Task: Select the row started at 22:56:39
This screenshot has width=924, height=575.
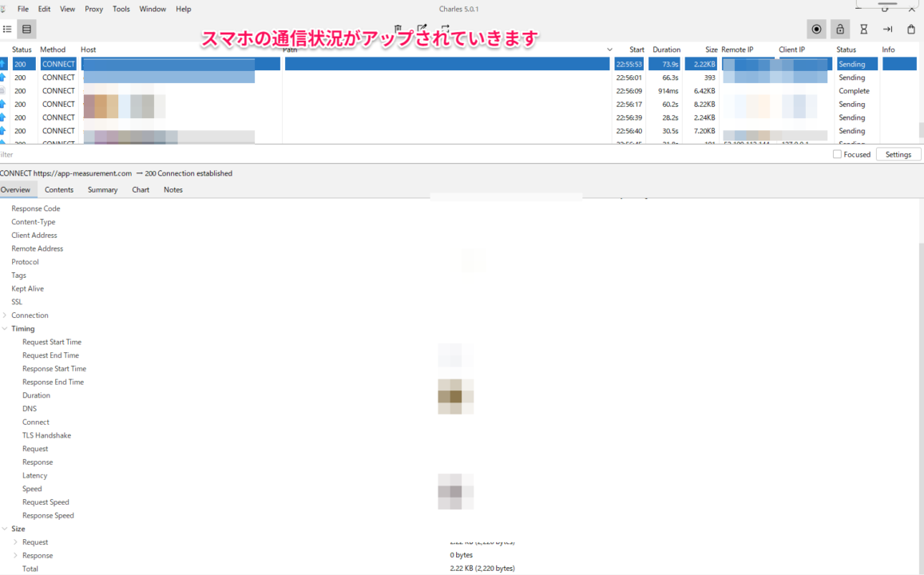Action: (x=458, y=117)
